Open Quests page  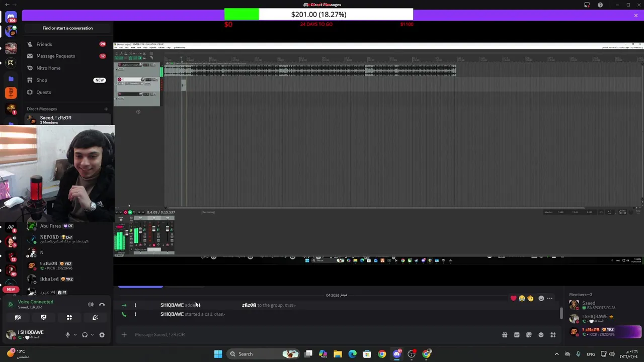point(67,92)
